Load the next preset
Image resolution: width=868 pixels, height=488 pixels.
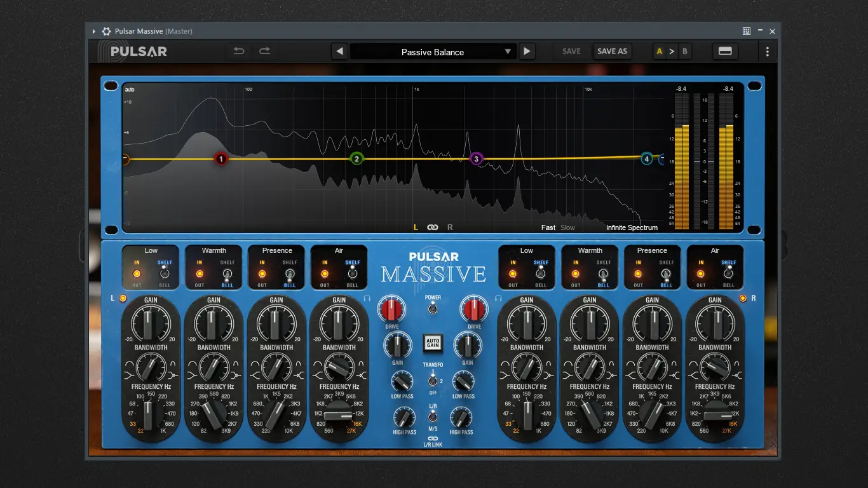point(527,51)
